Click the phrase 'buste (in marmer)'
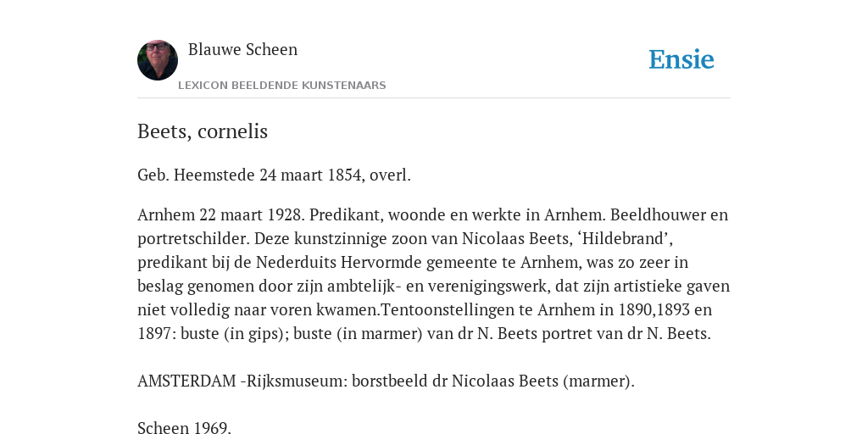Viewport: 868px width, 434px height. [x=359, y=334]
